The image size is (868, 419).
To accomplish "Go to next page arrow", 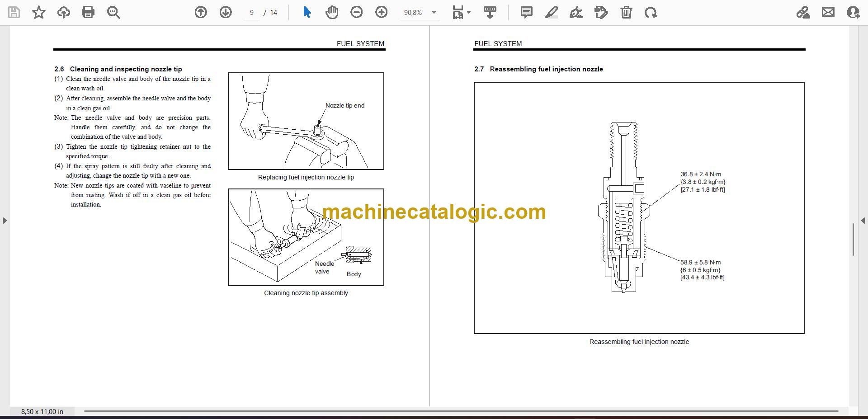I will click(x=226, y=12).
